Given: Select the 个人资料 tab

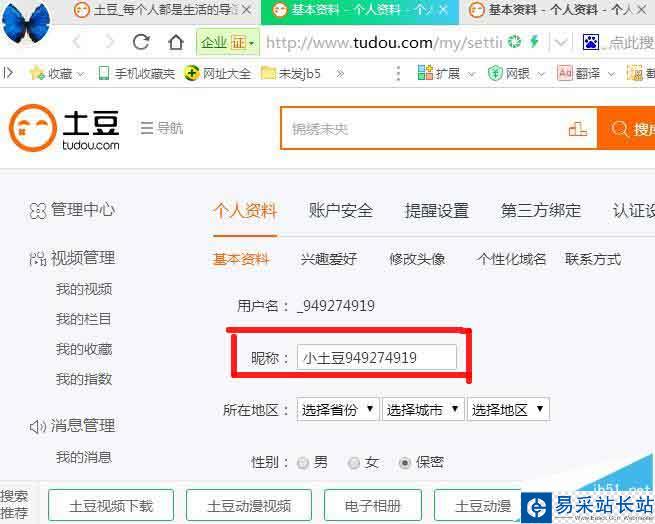Looking at the screenshot, I should tap(245, 210).
